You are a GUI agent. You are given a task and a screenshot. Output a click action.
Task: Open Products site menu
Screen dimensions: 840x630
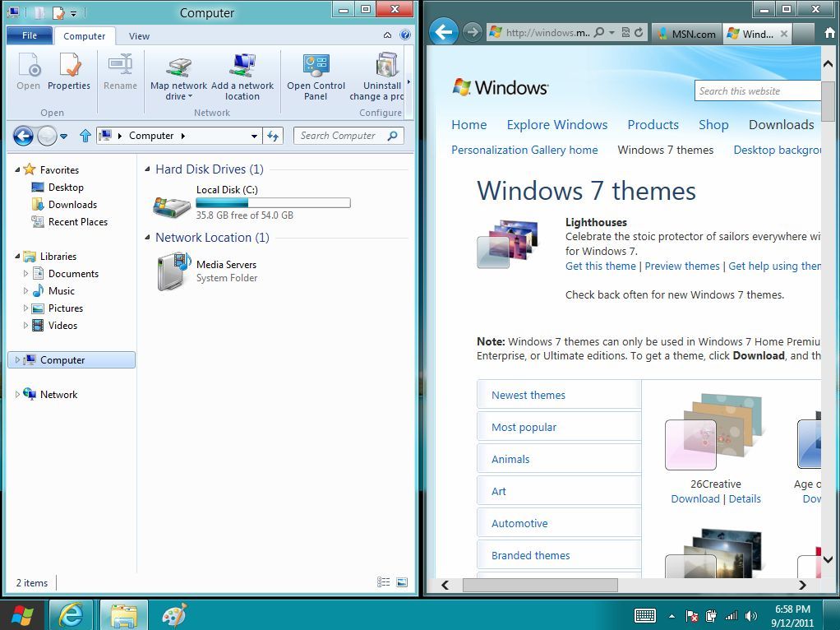(x=653, y=124)
